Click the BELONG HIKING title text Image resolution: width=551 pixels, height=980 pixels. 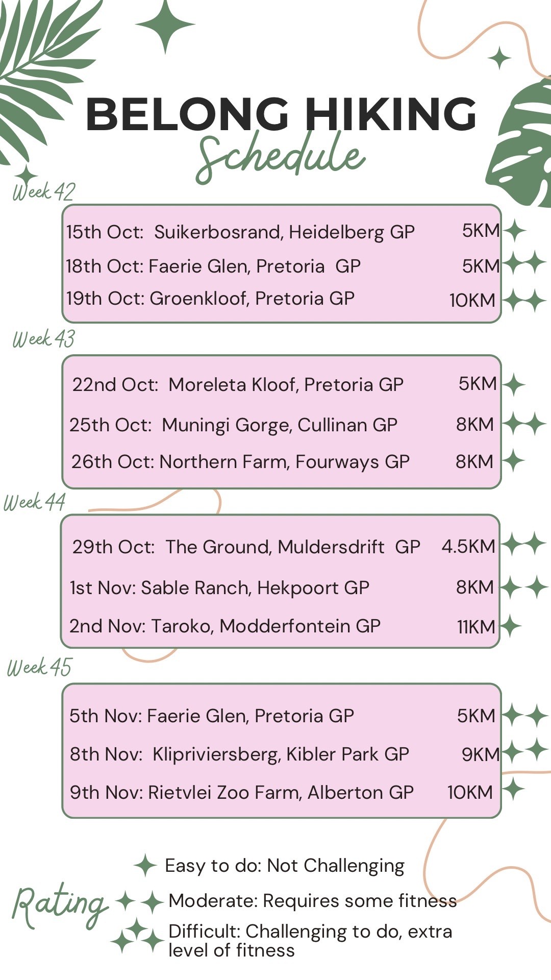click(x=281, y=114)
